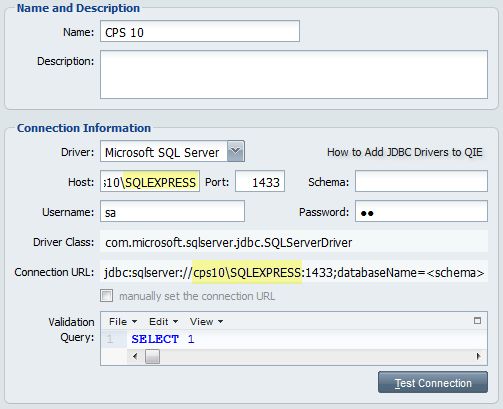Click the Description text area

294,74
